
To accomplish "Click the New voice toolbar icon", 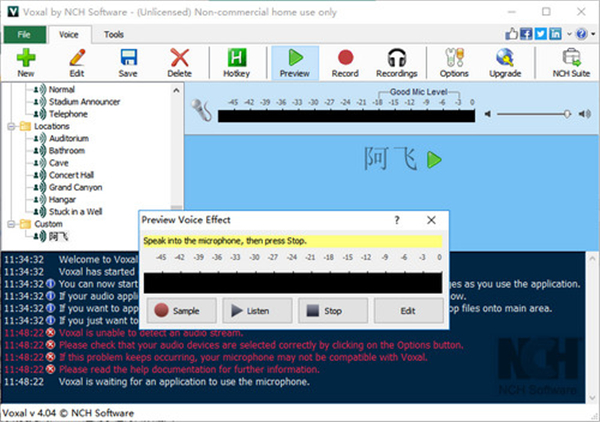I will tap(26, 62).
